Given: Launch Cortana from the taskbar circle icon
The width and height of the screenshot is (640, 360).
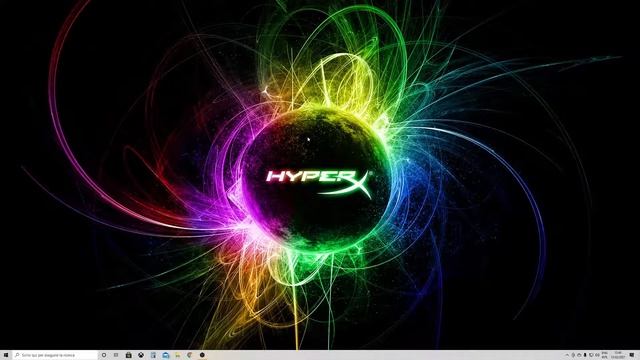Looking at the screenshot, I should pyautogui.click(x=104, y=355).
